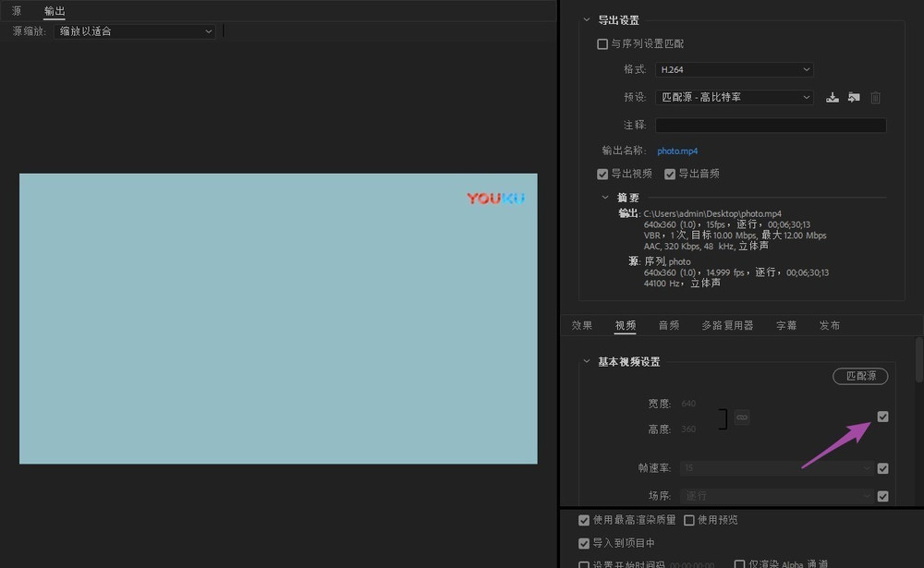The width and height of the screenshot is (924, 568).
Task: Toggle the match-source checkbox for width and height
Action: 882,417
